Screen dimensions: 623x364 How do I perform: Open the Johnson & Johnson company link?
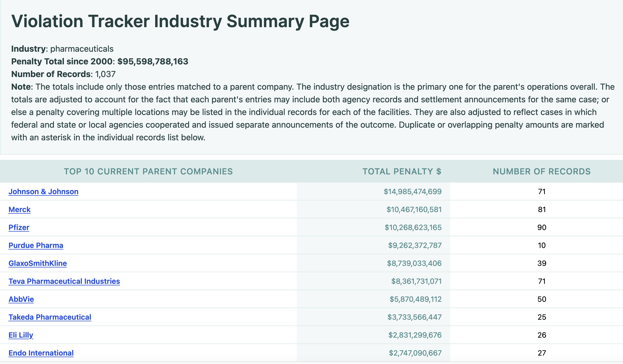click(x=43, y=191)
